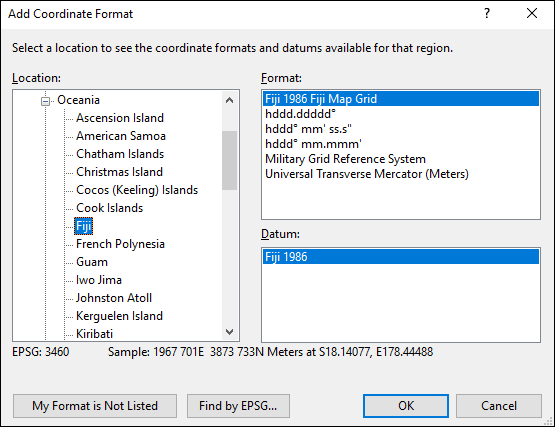Collapse the Oceania tree node

click(45, 101)
